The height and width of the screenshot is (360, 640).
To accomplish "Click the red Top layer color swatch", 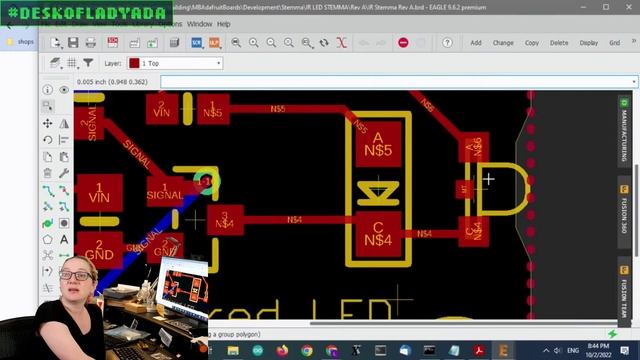I will [x=134, y=63].
